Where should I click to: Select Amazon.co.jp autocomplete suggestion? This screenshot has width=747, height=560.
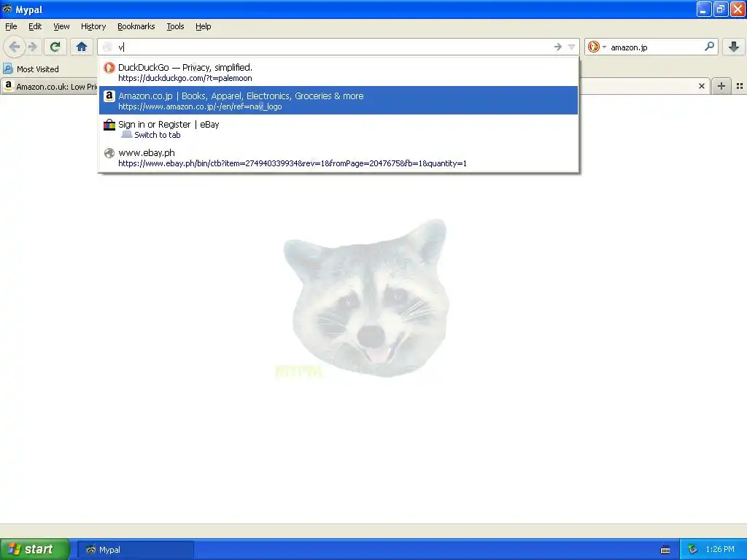(x=338, y=101)
